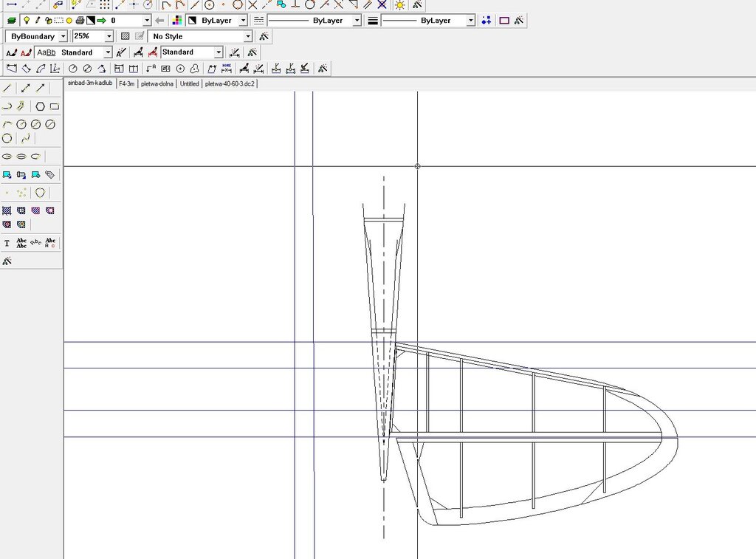The image size is (756, 559).
Task: Click the sun (light) icon in top toolbar
Action: [x=399, y=4]
